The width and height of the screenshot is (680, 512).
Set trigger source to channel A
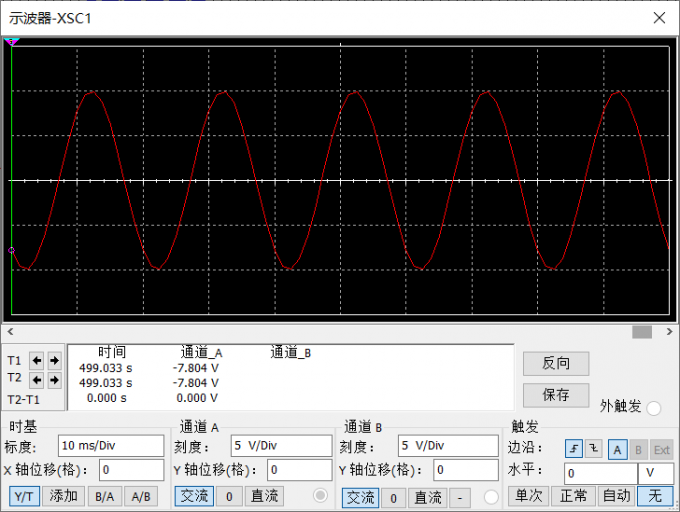(x=617, y=450)
